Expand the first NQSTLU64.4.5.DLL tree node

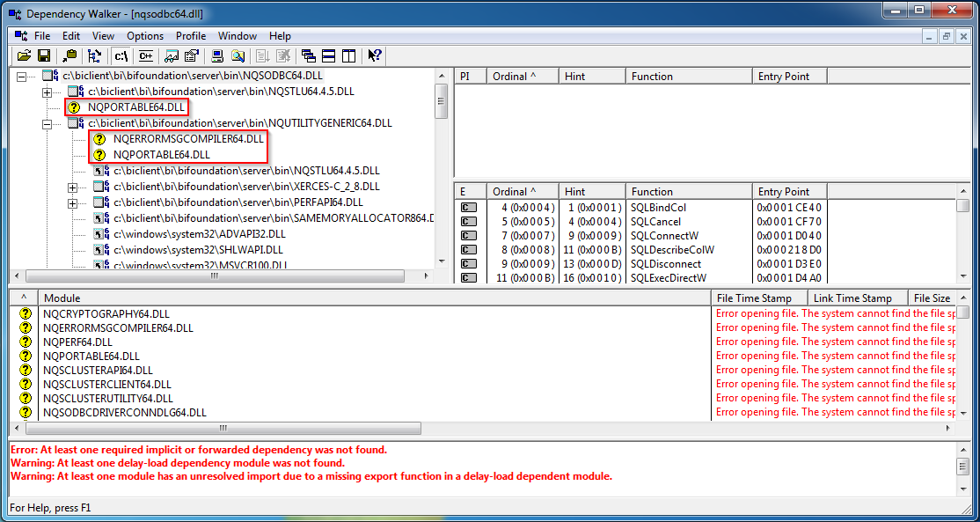(47, 92)
